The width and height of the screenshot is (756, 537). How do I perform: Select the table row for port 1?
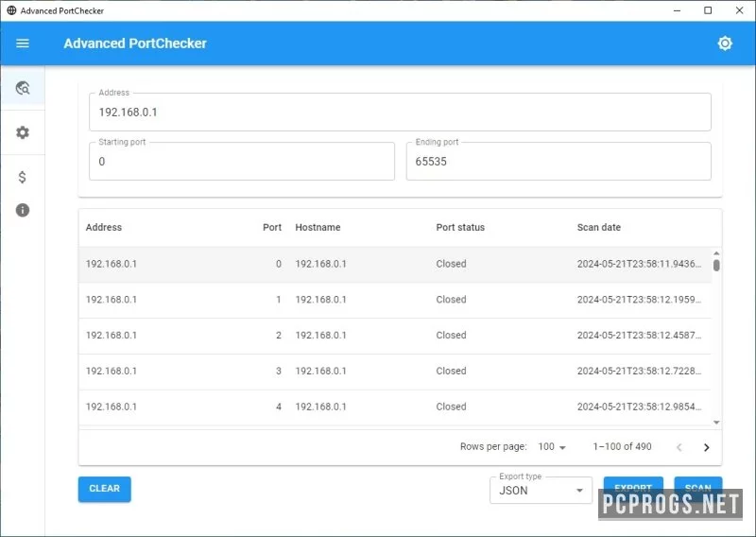point(395,300)
